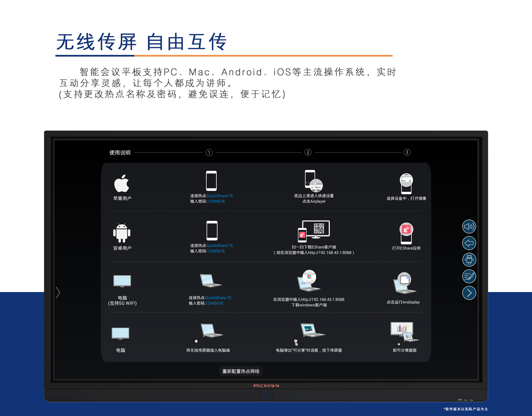Click the volume speaker icon in side toolbar
Image resolution: width=532 pixels, height=416 pixels.
coord(469,227)
